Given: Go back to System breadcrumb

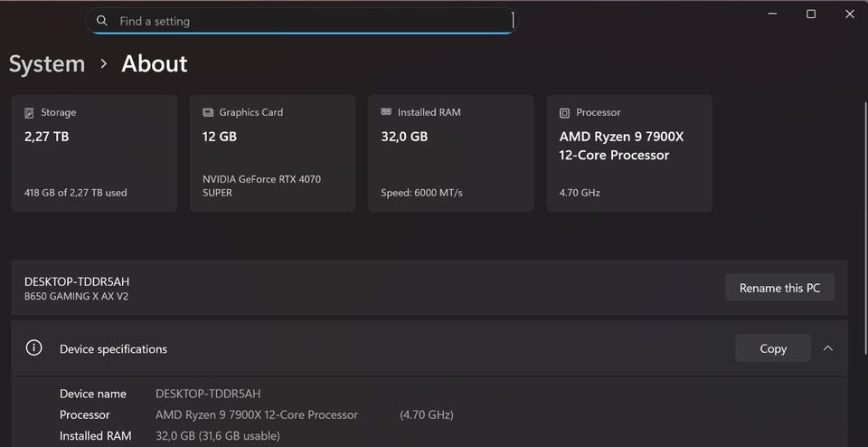Looking at the screenshot, I should click(47, 64).
